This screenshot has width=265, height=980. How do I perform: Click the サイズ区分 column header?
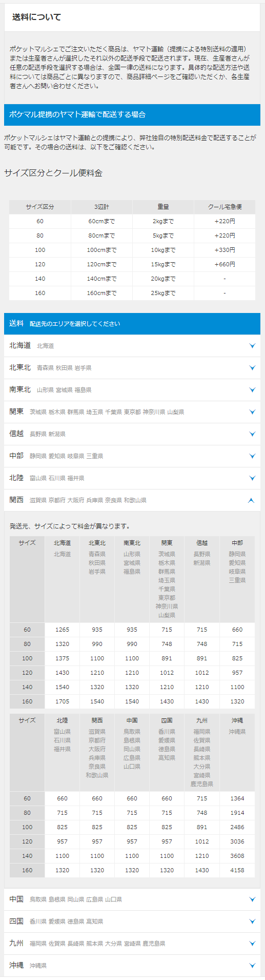coord(40,207)
